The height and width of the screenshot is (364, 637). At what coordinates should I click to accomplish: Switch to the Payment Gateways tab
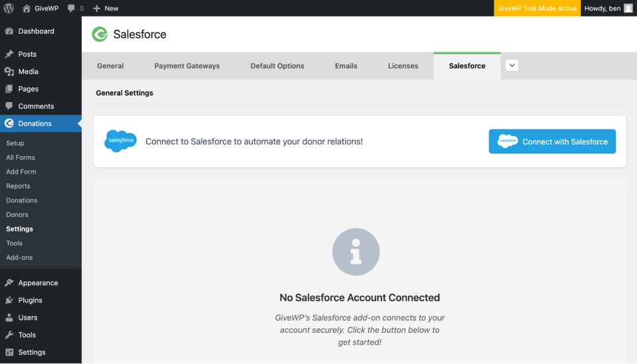pos(187,66)
